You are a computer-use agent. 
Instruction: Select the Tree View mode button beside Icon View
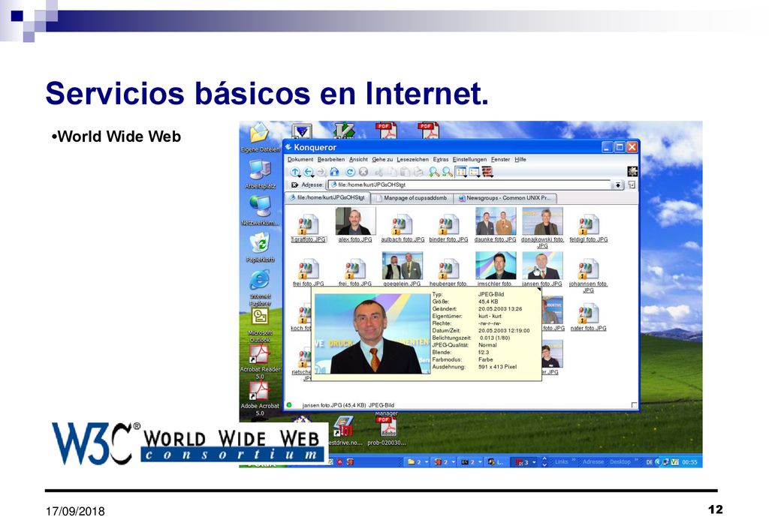[x=474, y=172]
